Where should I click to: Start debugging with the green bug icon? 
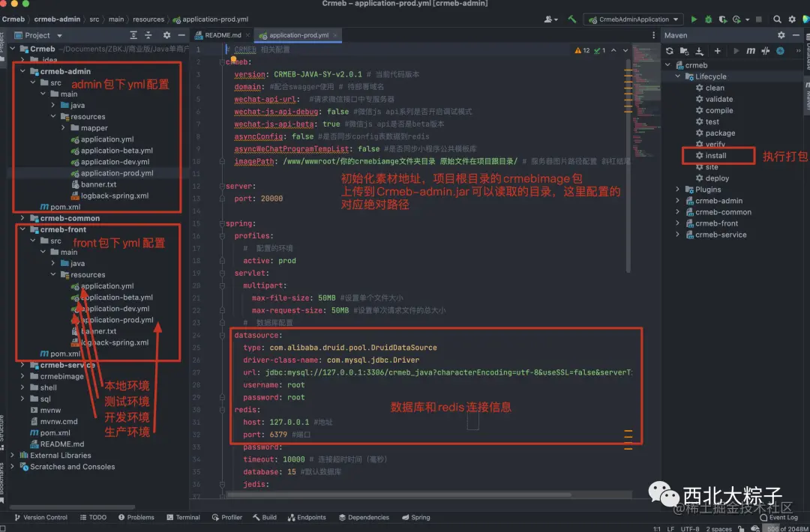click(x=708, y=19)
